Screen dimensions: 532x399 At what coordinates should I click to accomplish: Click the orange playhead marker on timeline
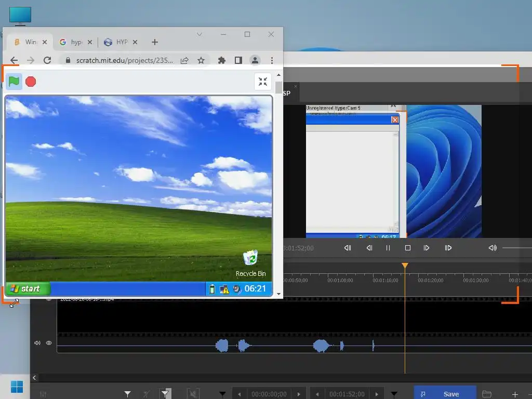click(405, 265)
